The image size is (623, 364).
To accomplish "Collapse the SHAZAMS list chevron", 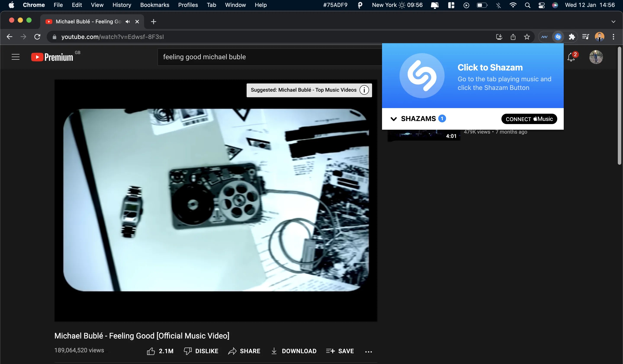I will 393,119.
